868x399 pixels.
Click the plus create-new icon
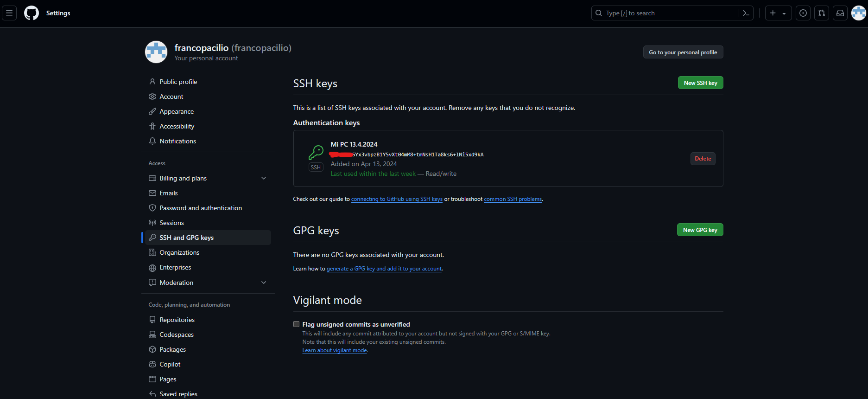click(773, 13)
